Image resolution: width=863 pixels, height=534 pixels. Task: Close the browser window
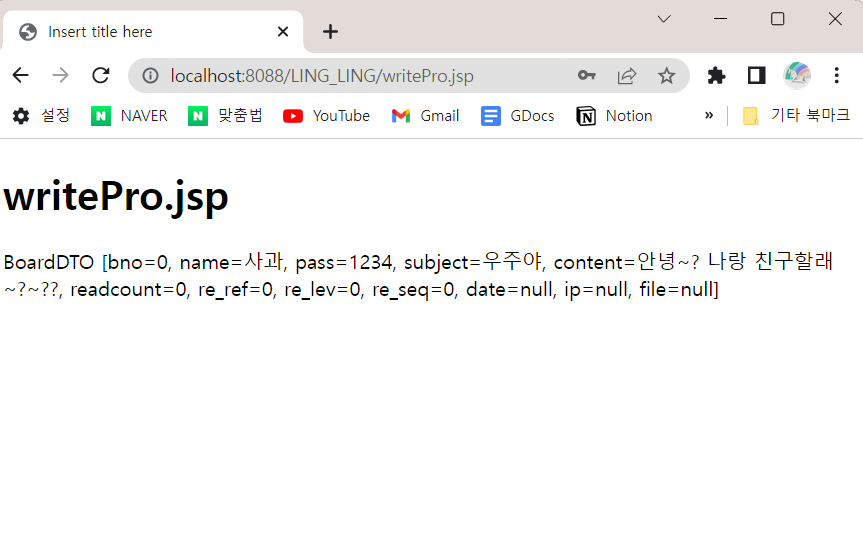pos(835,19)
